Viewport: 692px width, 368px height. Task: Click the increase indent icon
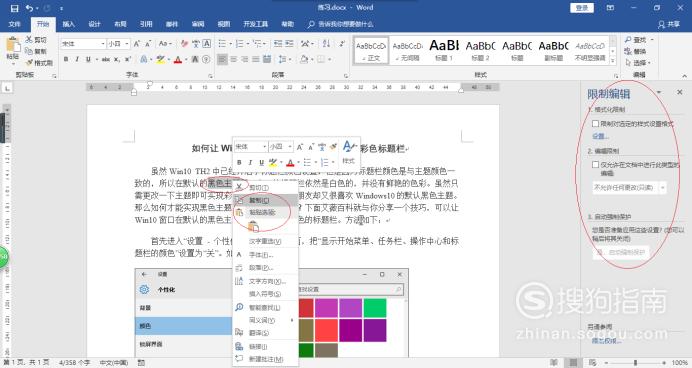(289, 44)
